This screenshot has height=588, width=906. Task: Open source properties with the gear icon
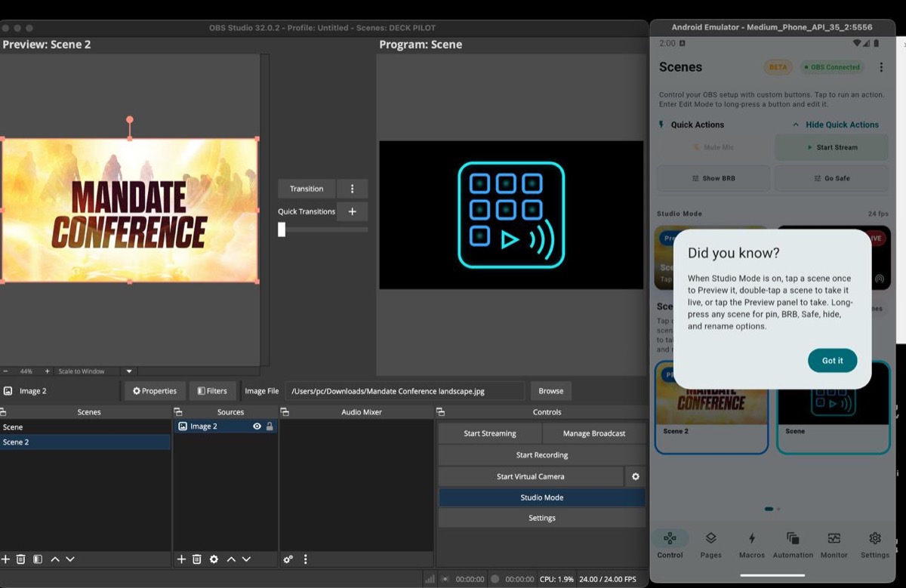(214, 559)
